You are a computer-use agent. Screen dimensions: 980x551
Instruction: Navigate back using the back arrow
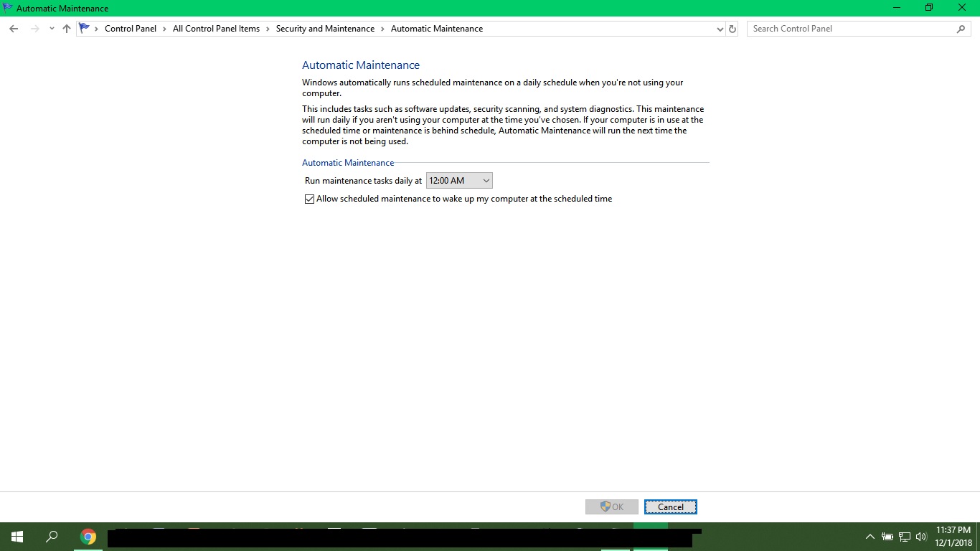pos(13,28)
